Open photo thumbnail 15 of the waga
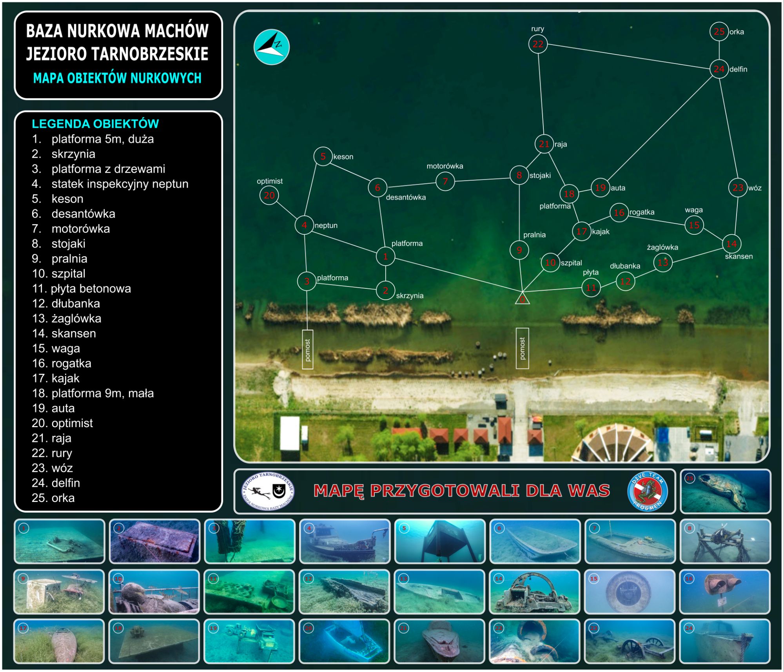 point(630,592)
